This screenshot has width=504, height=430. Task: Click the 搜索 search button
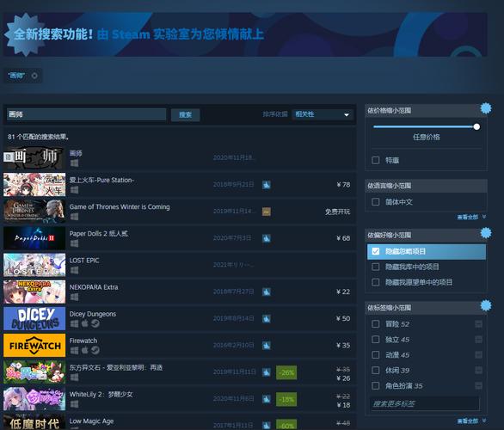185,114
